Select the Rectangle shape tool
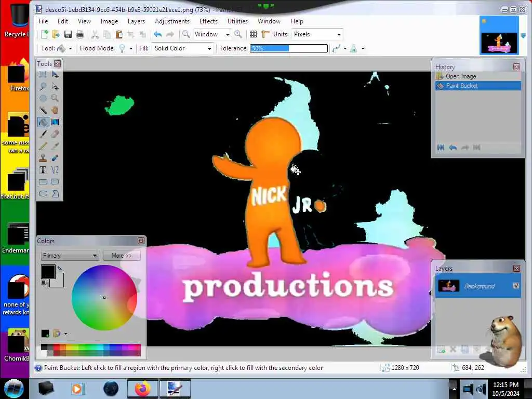Screen dimensions: 532x399 click(x=43, y=182)
